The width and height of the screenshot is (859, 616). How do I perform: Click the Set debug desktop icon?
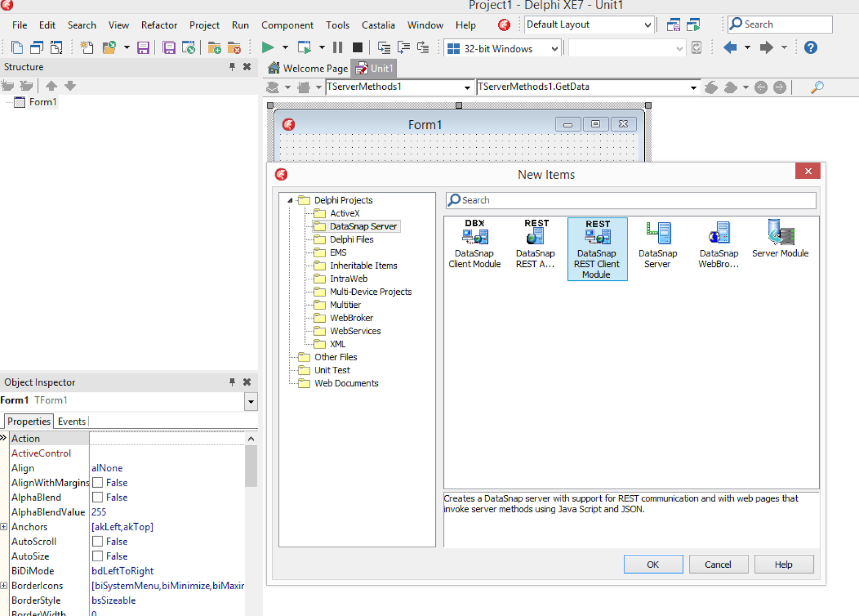click(x=694, y=25)
